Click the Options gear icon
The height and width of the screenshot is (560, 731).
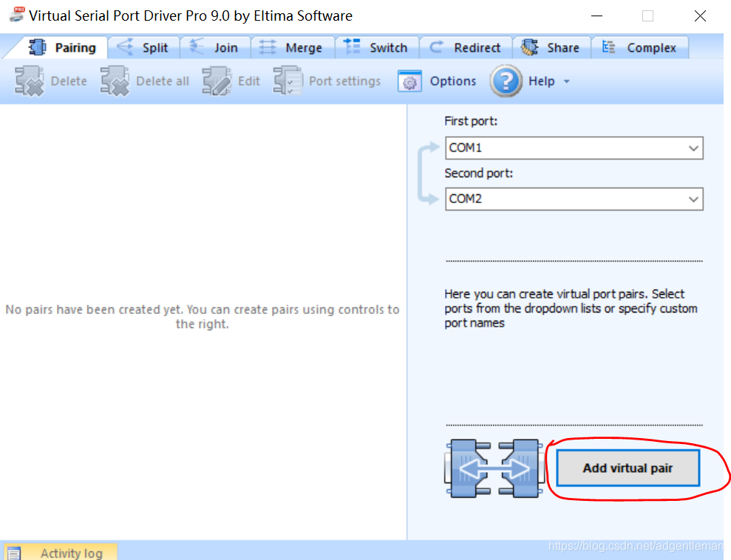pos(409,81)
